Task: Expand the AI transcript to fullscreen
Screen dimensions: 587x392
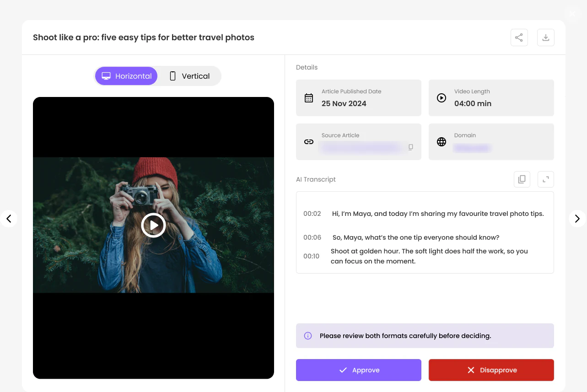Action: 546,179
